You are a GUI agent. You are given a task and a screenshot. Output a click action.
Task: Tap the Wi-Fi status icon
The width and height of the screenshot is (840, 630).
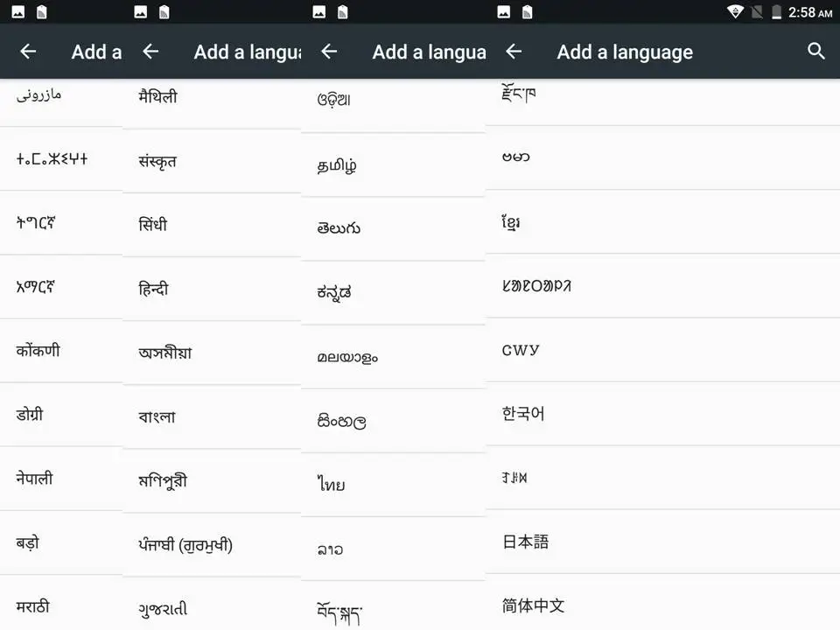pyautogui.click(x=735, y=11)
